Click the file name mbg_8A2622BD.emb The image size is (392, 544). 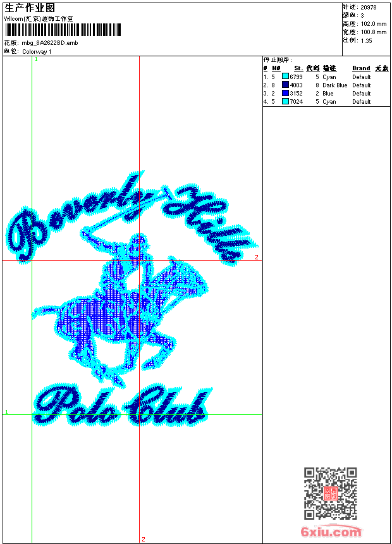point(50,43)
